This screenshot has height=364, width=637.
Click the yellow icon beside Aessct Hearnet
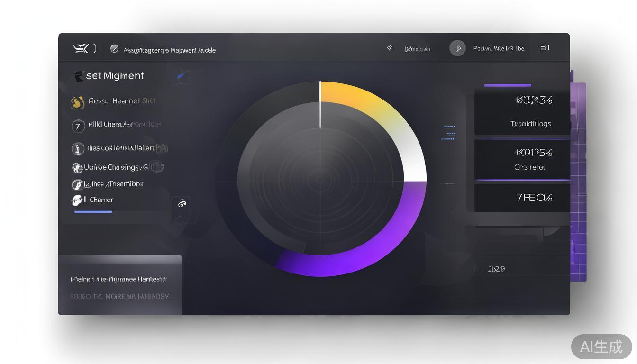[x=77, y=102]
